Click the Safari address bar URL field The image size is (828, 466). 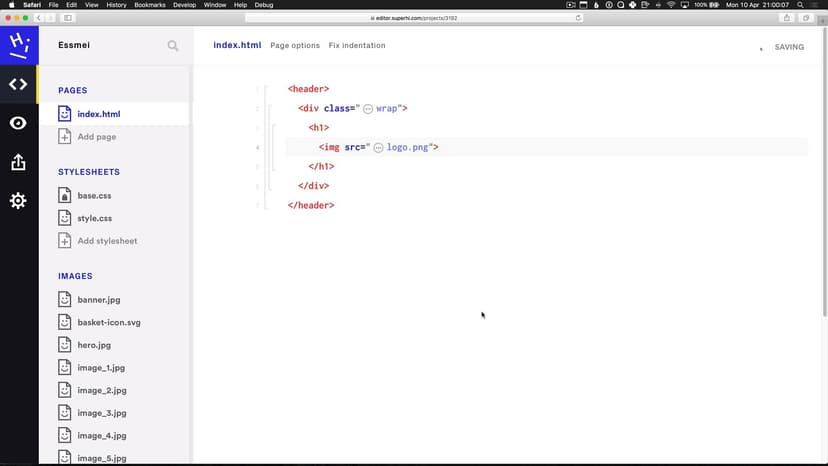(x=413, y=18)
